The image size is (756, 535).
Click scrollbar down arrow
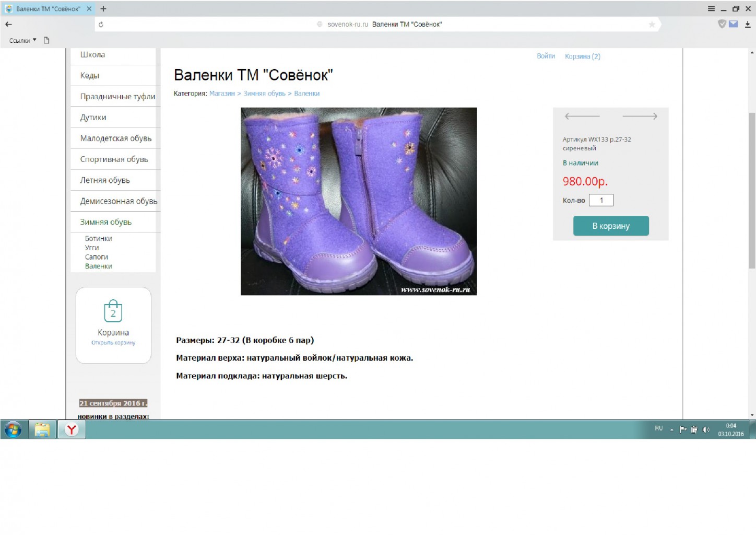tap(752, 415)
